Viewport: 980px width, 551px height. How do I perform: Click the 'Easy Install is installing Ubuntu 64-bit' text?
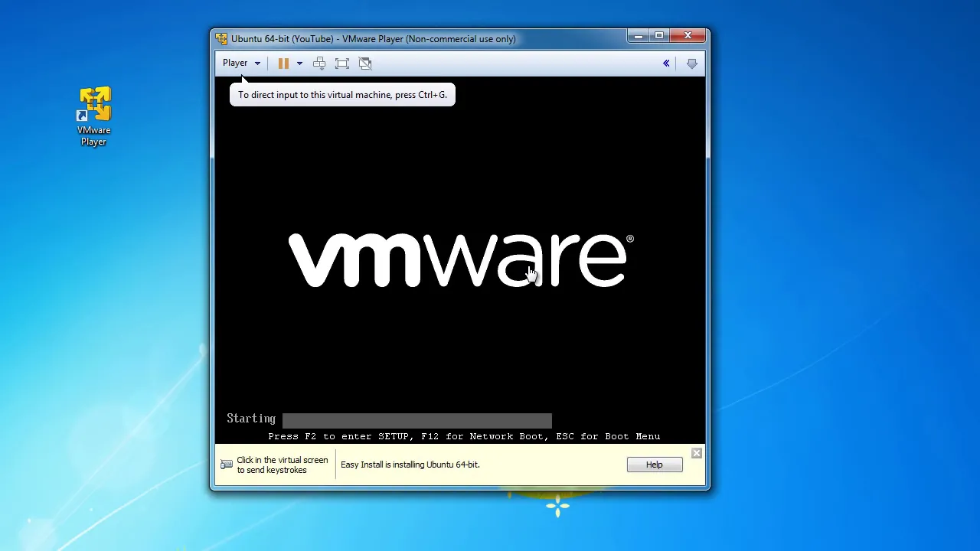pyautogui.click(x=410, y=465)
